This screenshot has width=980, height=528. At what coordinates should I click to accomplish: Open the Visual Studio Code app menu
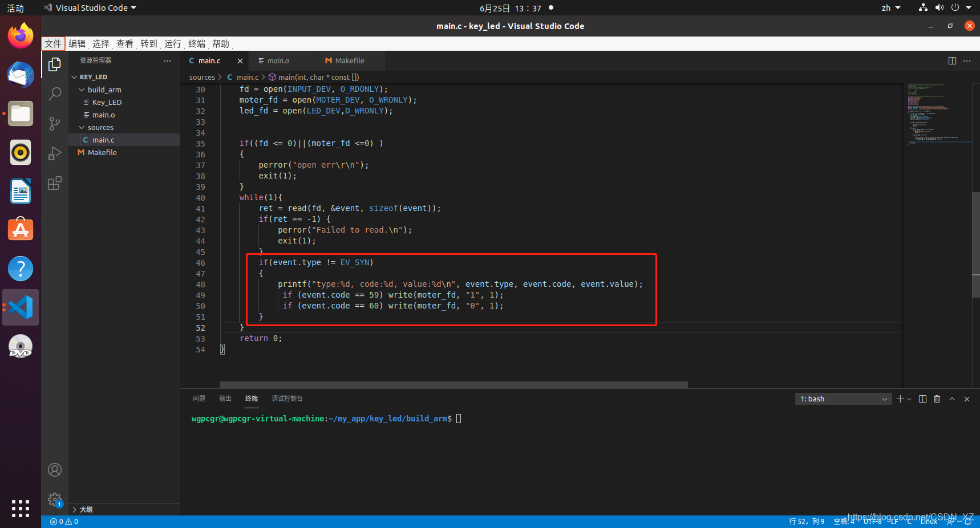point(90,8)
